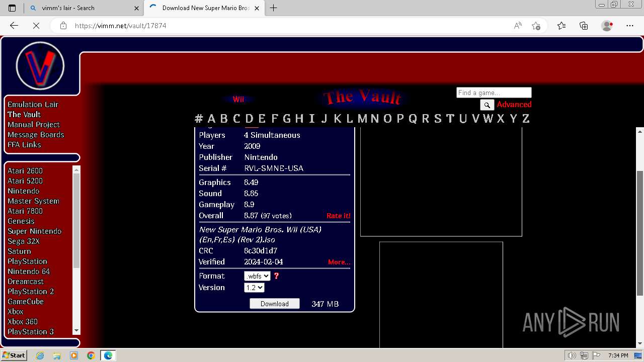Viewport: 644px width, 362px height.
Task: Select Sega 32X in console list
Action: tap(24, 241)
